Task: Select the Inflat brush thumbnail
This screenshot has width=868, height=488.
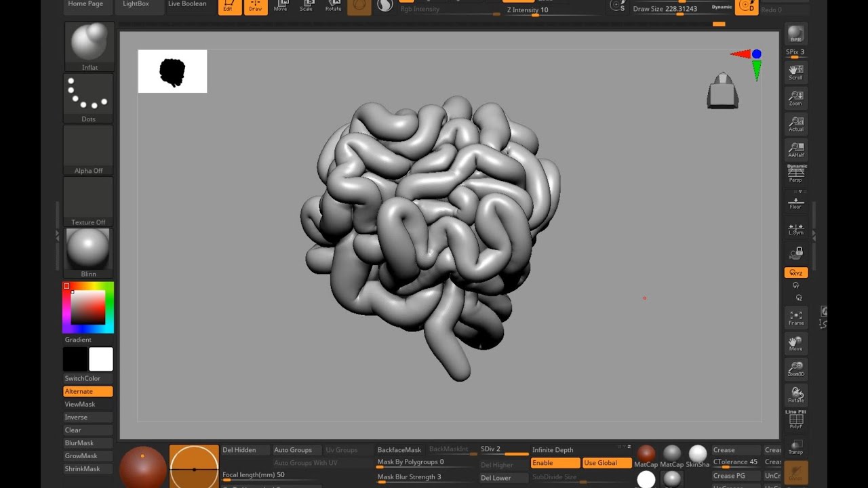Action: pos(89,46)
